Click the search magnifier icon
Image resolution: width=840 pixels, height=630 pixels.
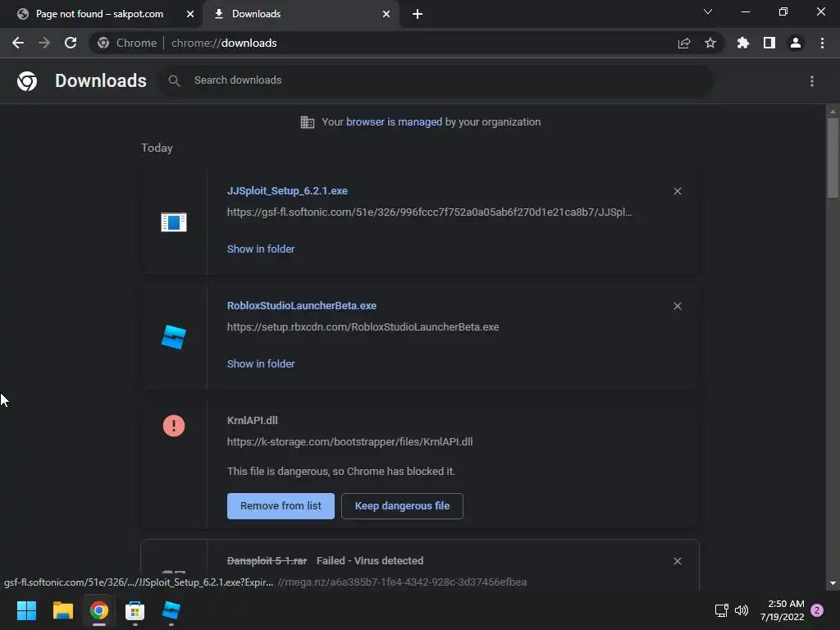[x=174, y=81]
